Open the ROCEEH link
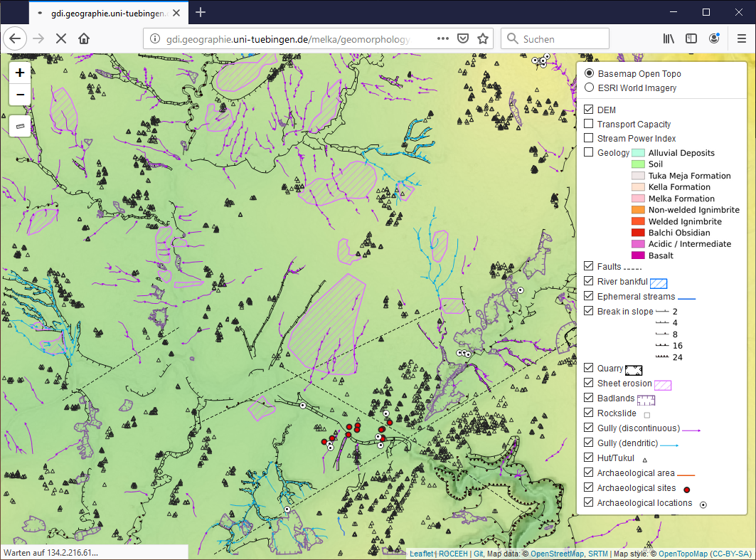The height and width of the screenshot is (560, 756). pos(453,554)
